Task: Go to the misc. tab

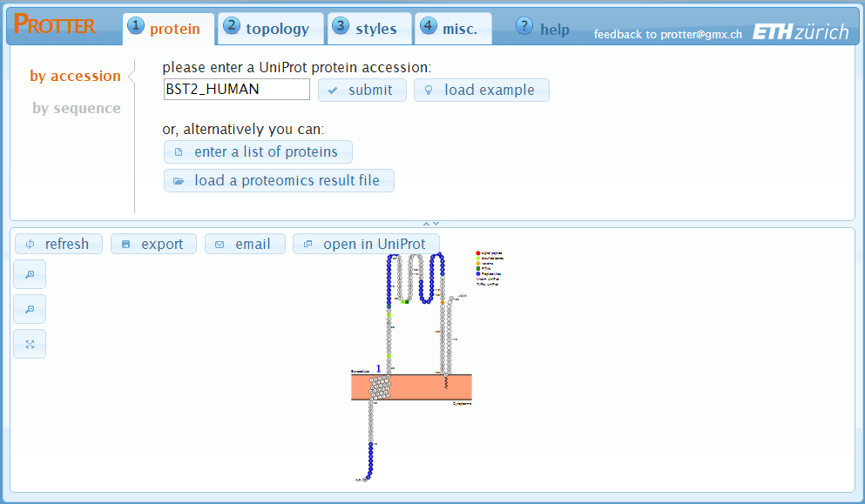Action: tap(452, 29)
